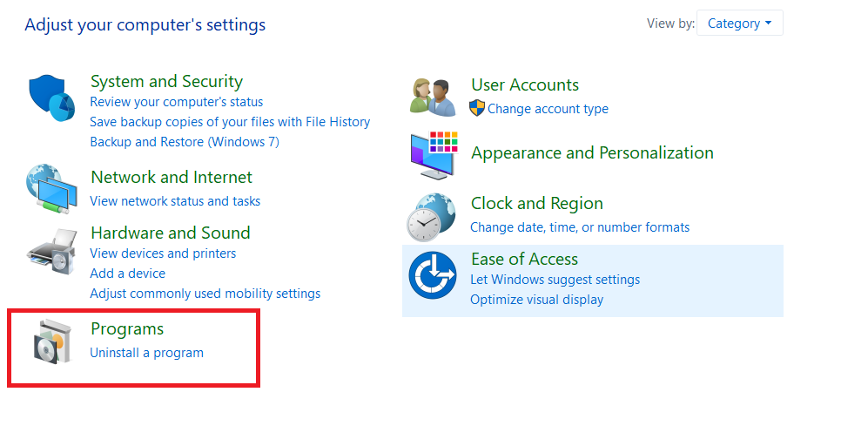Select the Hardware and Sound printer icon
This screenshot has width=868, height=446.
pos(52,252)
